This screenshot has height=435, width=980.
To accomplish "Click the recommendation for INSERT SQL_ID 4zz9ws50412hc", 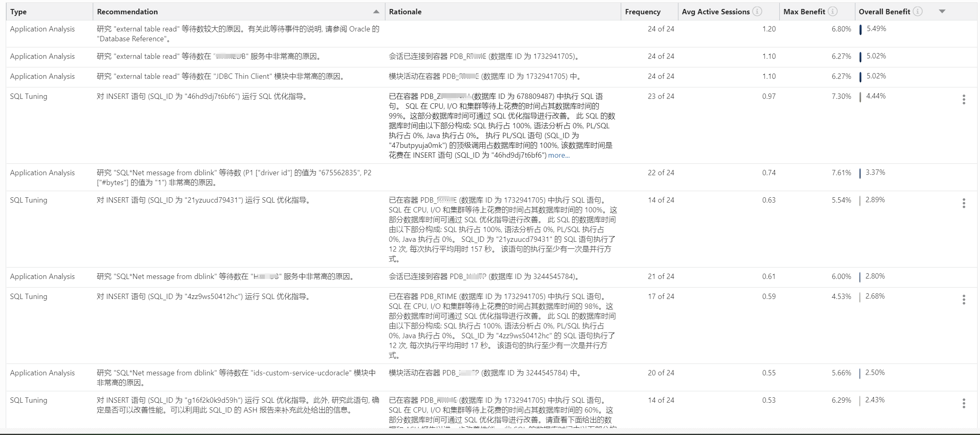I will coord(204,297).
